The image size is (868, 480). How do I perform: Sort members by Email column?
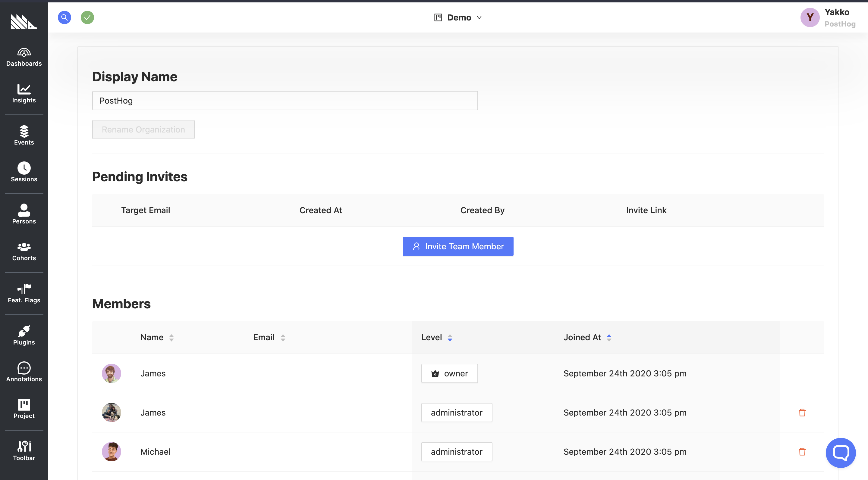tap(269, 337)
